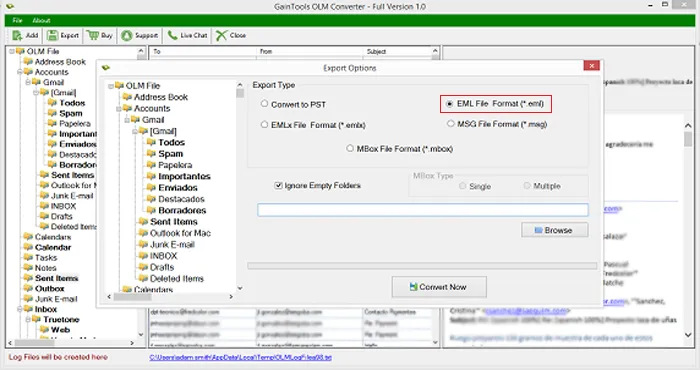Select Junk E-mail folder icon in dialog tree

click(143, 245)
